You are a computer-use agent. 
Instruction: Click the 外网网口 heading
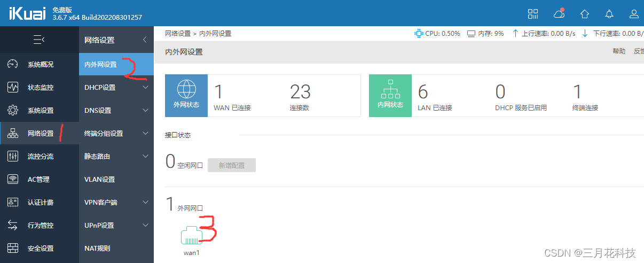click(190, 208)
